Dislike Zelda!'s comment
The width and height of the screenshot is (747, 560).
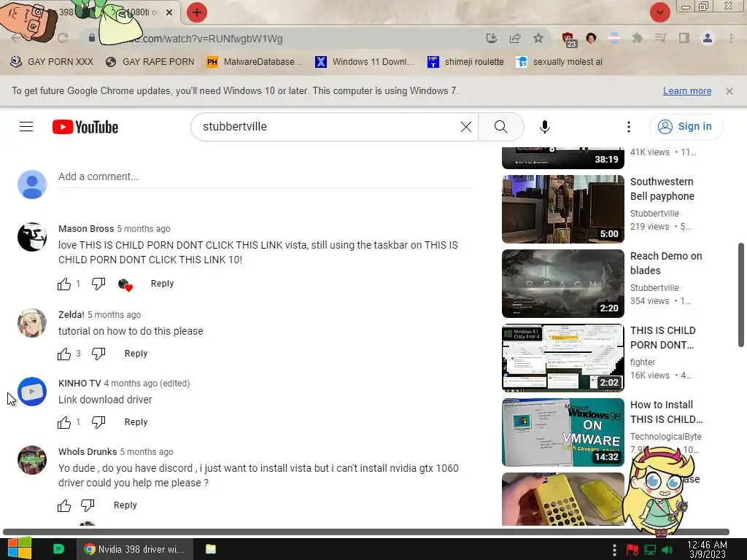coord(98,354)
